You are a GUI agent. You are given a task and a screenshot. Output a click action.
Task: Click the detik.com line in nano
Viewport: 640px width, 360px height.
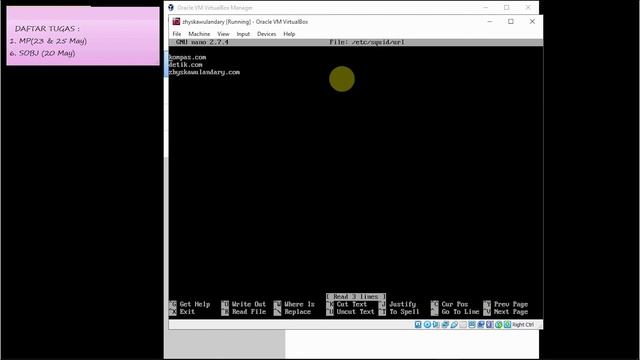[186, 64]
